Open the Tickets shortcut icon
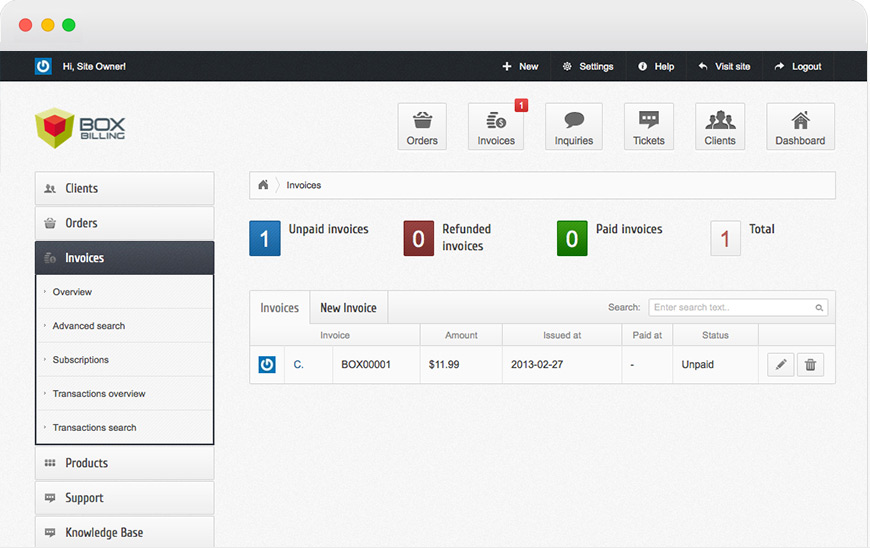The image size is (870, 548). (649, 126)
